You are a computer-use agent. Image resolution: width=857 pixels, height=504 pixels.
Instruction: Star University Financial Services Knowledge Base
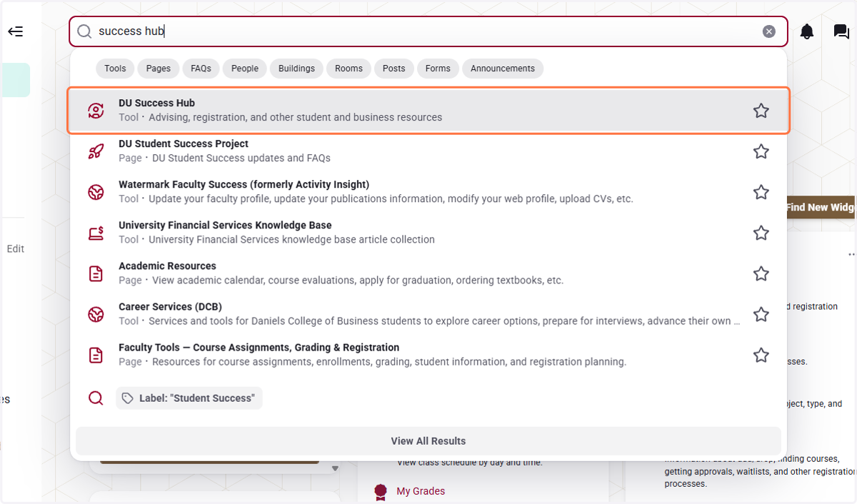click(761, 233)
